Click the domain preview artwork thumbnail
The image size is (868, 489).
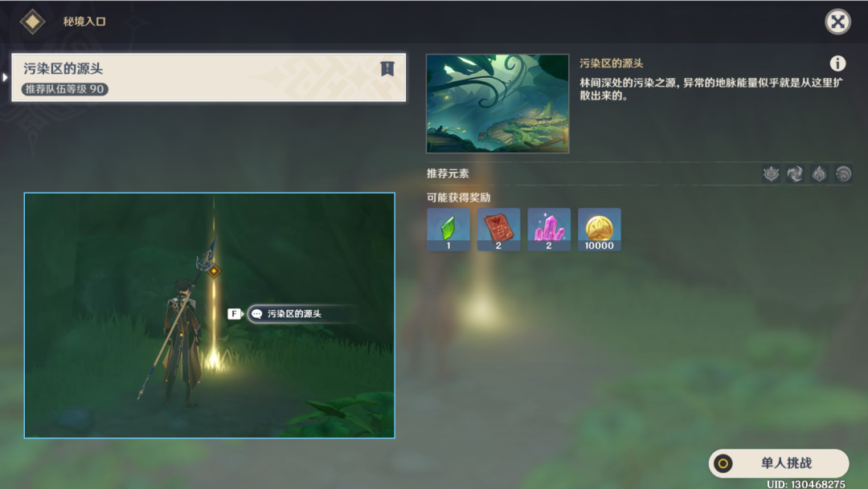[497, 104]
